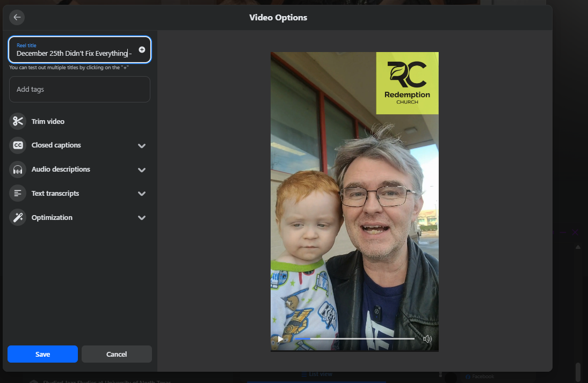This screenshot has width=588, height=383.
Task: Click the Audio descriptions headphones icon
Action: tap(18, 170)
